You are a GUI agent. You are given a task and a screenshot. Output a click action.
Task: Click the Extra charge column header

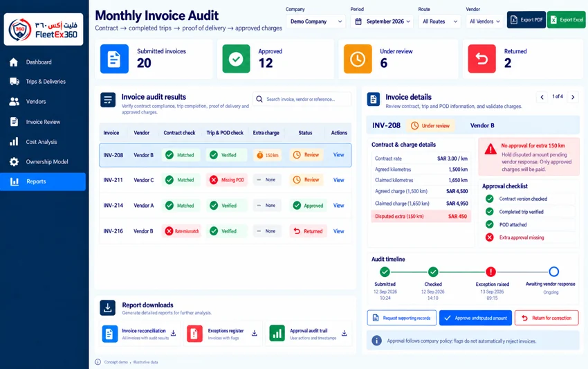(x=266, y=133)
